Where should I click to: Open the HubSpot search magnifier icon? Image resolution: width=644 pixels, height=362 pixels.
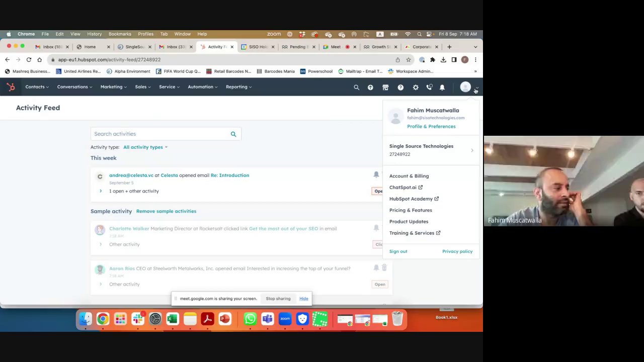click(x=356, y=87)
